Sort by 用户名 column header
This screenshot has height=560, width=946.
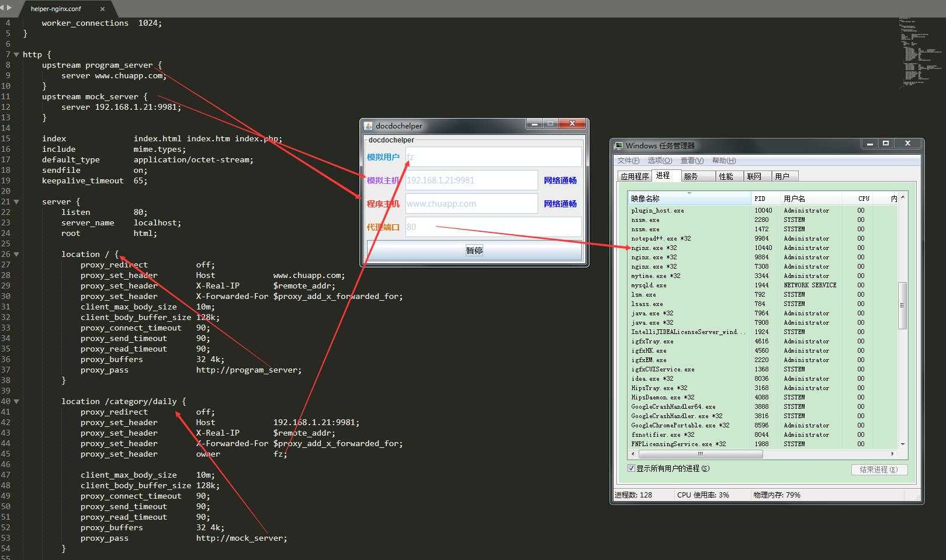(811, 199)
